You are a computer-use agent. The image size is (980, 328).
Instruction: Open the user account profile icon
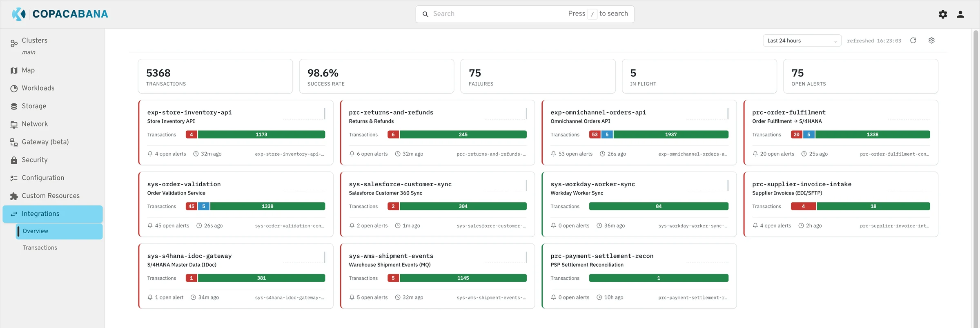coord(960,14)
